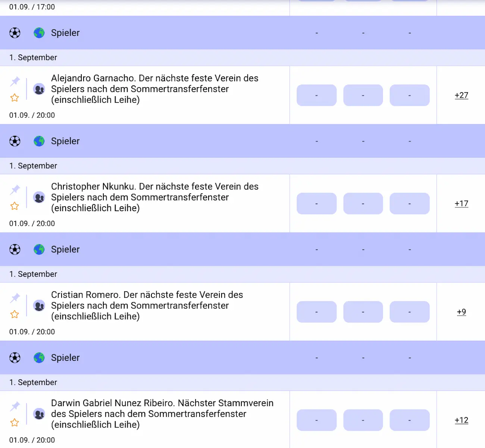The width and height of the screenshot is (485, 448).
Task: Select the first odds button in the Nunez row
Action: coord(317,420)
